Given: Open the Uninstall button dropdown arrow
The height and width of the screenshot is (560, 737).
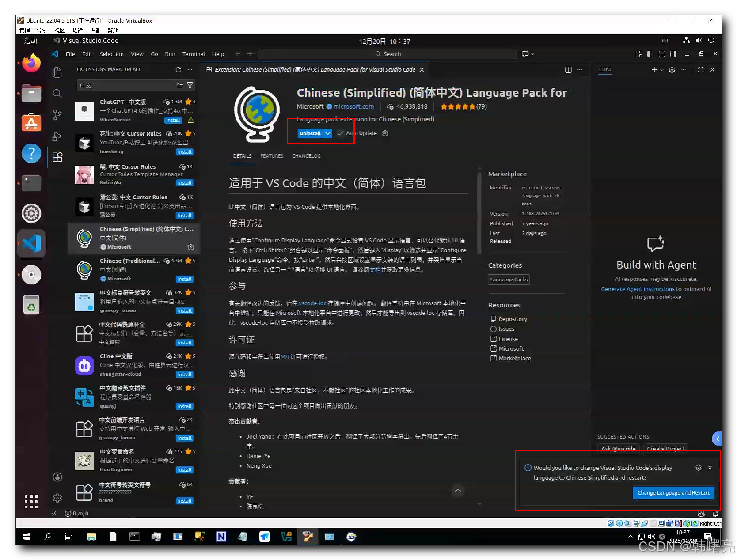Looking at the screenshot, I should [x=327, y=133].
